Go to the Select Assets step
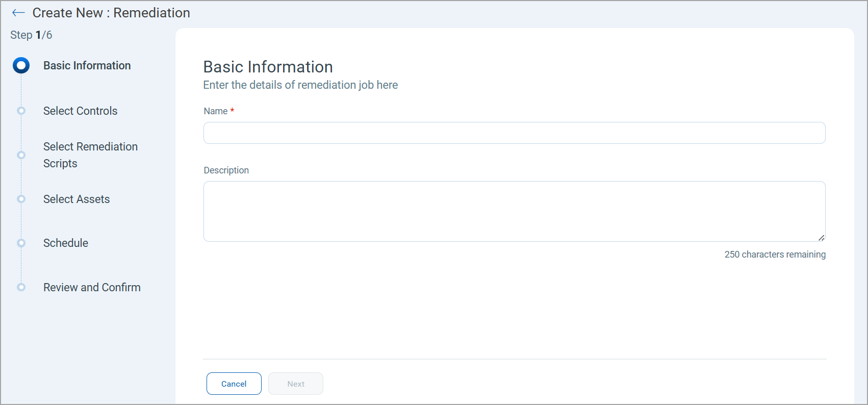 coord(76,199)
